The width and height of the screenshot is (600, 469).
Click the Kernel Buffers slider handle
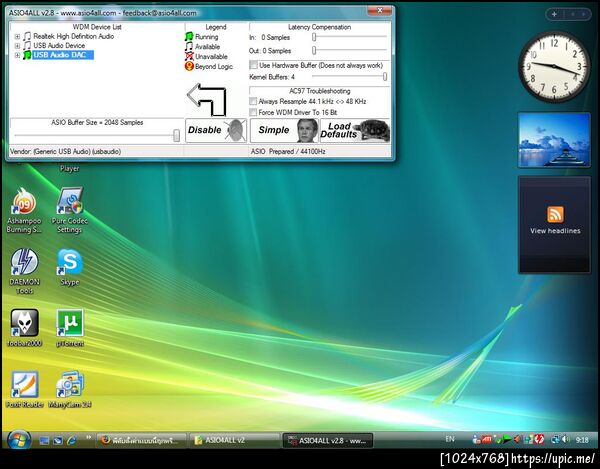point(385,77)
